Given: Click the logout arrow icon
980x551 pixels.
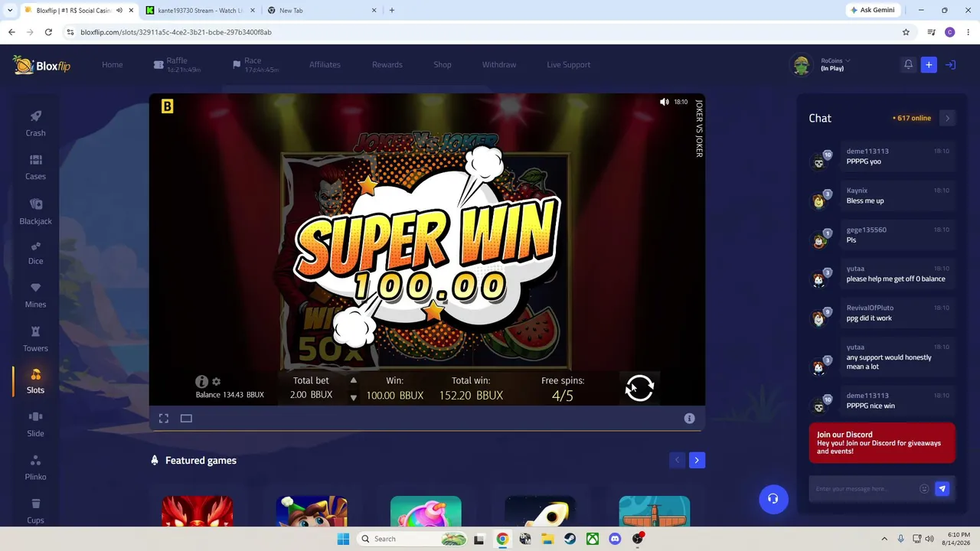Looking at the screenshot, I should click(x=950, y=65).
